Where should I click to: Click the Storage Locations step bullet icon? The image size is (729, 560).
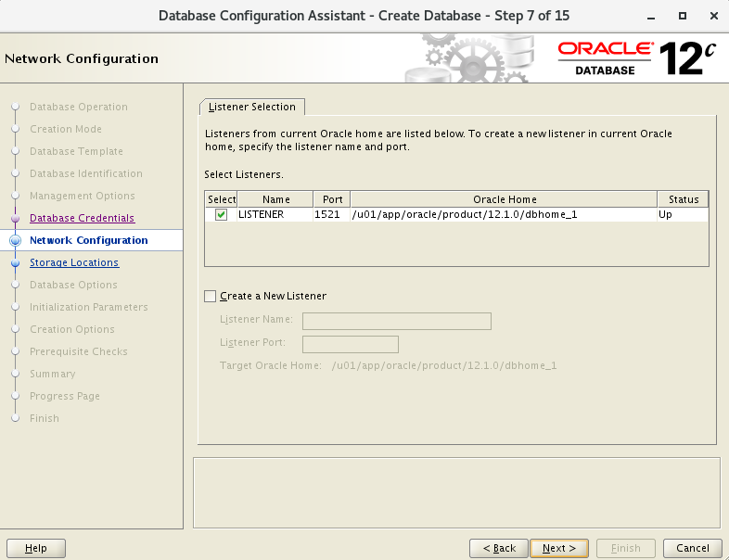tap(15, 263)
